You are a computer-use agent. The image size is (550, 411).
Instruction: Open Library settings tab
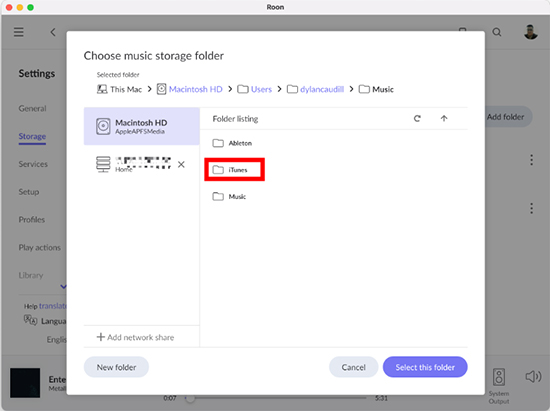(31, 275)
